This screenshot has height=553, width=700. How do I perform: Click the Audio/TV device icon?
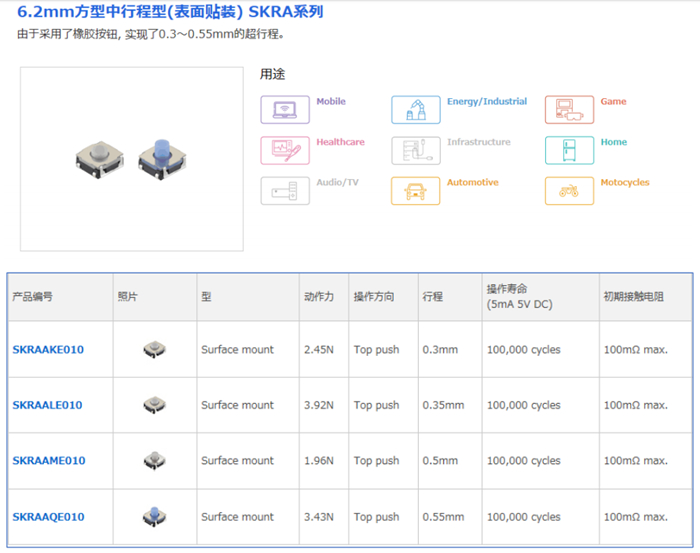285,190
